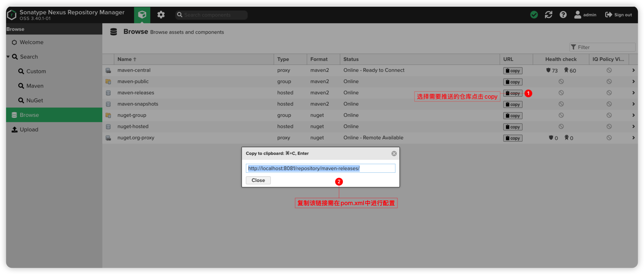Click the refresh icon in header
This screenshot has height=274, width=644.
pos(548,15)
